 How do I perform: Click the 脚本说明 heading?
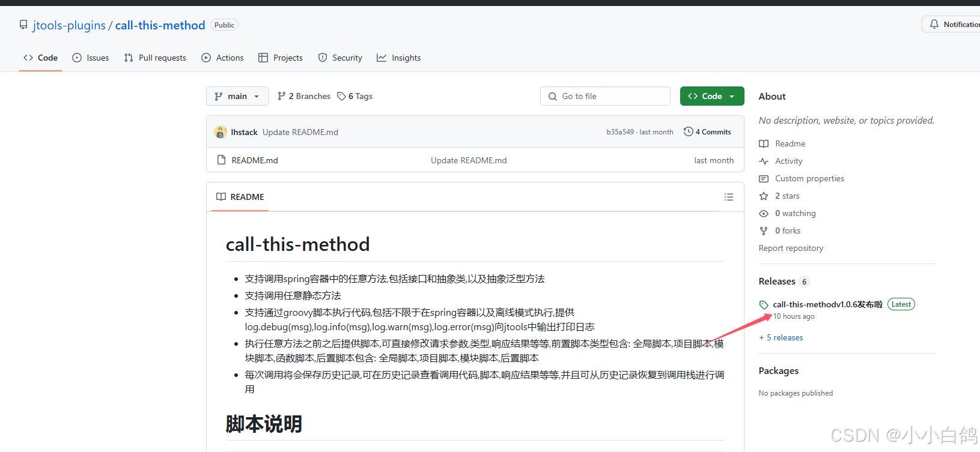pos(264,424)
